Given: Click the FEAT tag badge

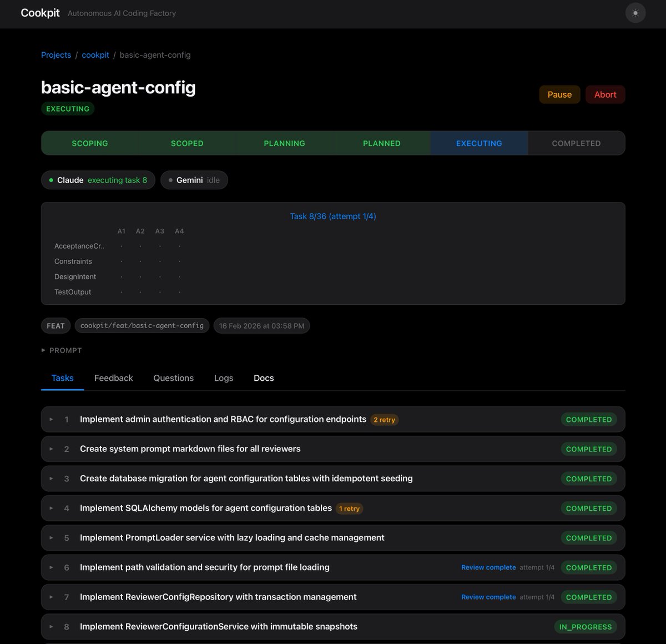Looking at the screenshot, I should click(x=56, y=326).
